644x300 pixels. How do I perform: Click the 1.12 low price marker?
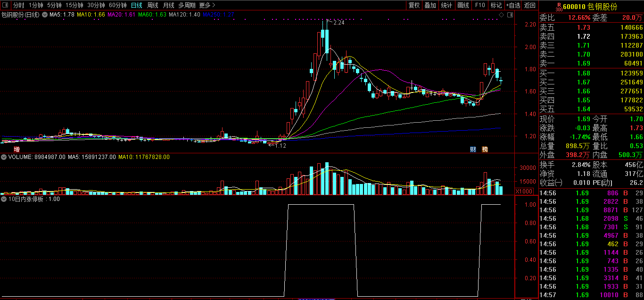281,146
